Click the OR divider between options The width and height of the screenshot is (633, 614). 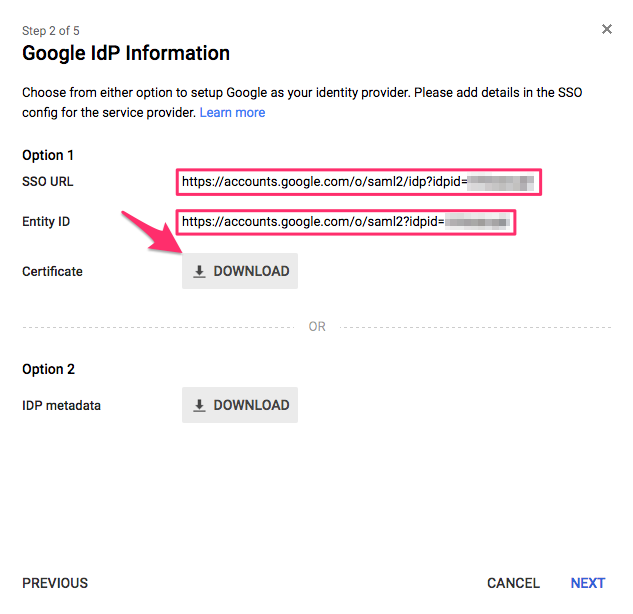tap(317, 327)
